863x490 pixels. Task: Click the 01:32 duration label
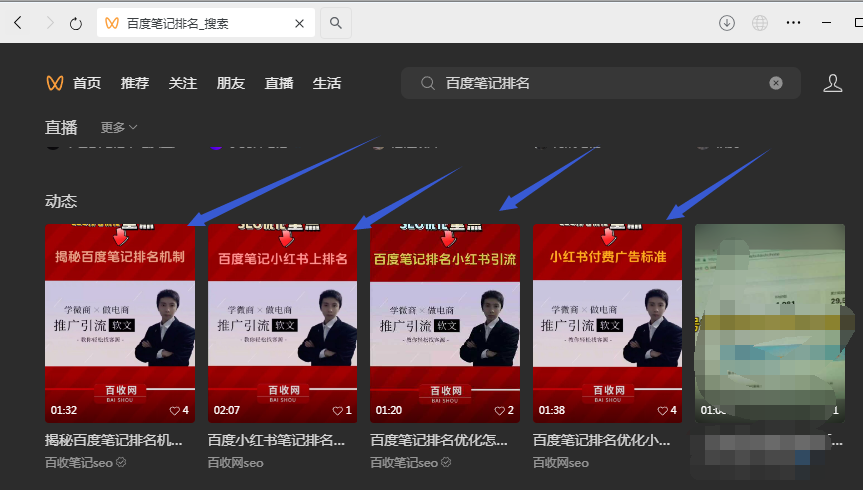(64, 411)
